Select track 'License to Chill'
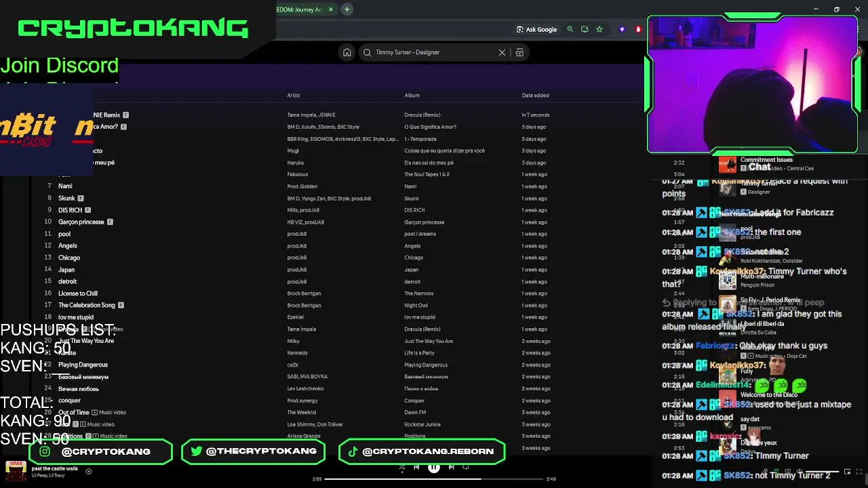 (78, 293)
